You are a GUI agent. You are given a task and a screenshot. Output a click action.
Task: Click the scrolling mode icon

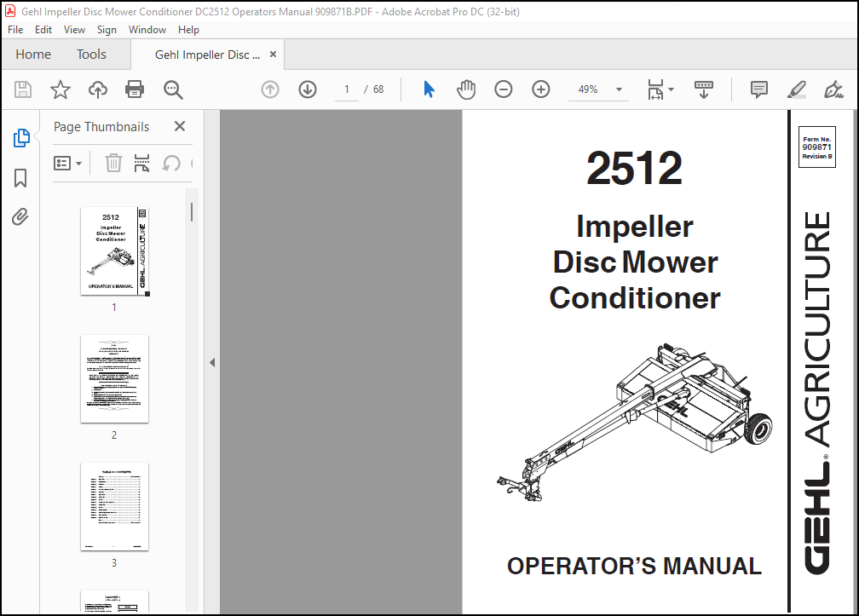tap(703, 89)
